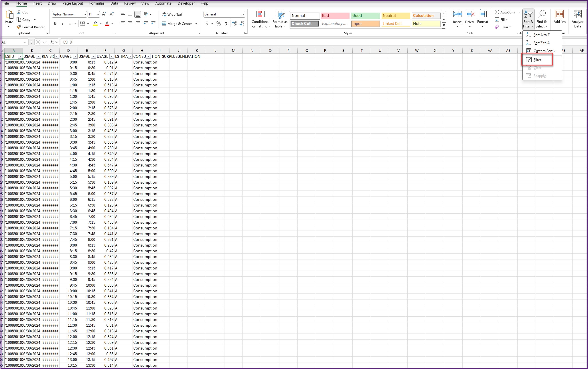Select Sort A to Z option
Image resolution: width=588 pixels, height=369 pixels.
tap(542, 34)
